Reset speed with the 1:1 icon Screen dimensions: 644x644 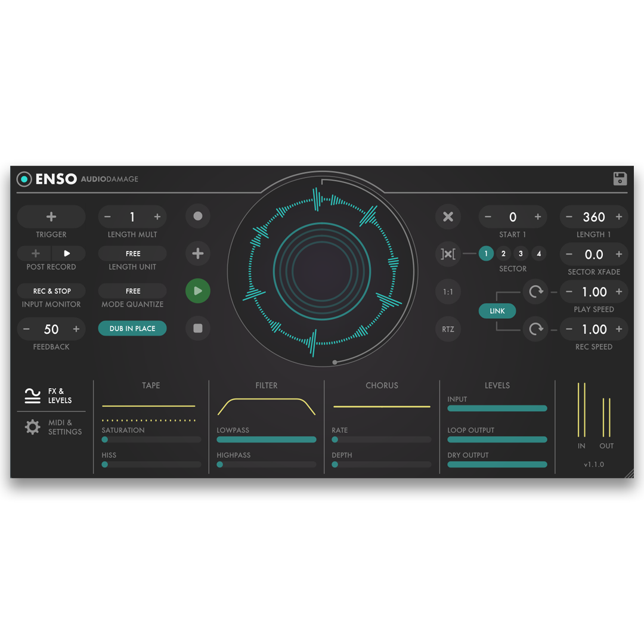[448, 291]
